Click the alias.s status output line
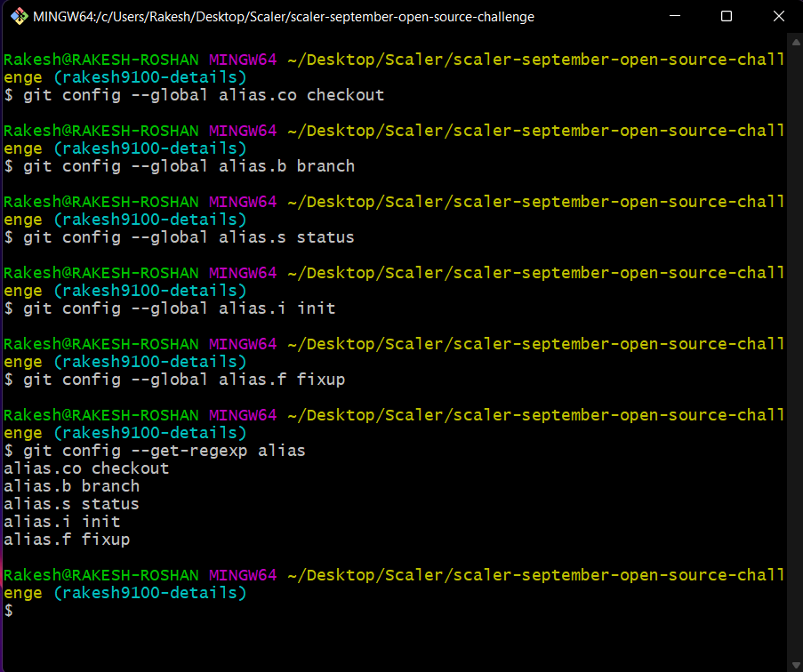Image resolution: width=803 pixels, height=672 pixels. (71, 503)
